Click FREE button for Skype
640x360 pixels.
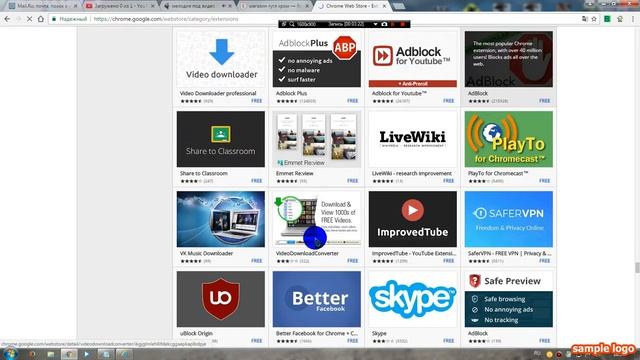coord(449,341)
